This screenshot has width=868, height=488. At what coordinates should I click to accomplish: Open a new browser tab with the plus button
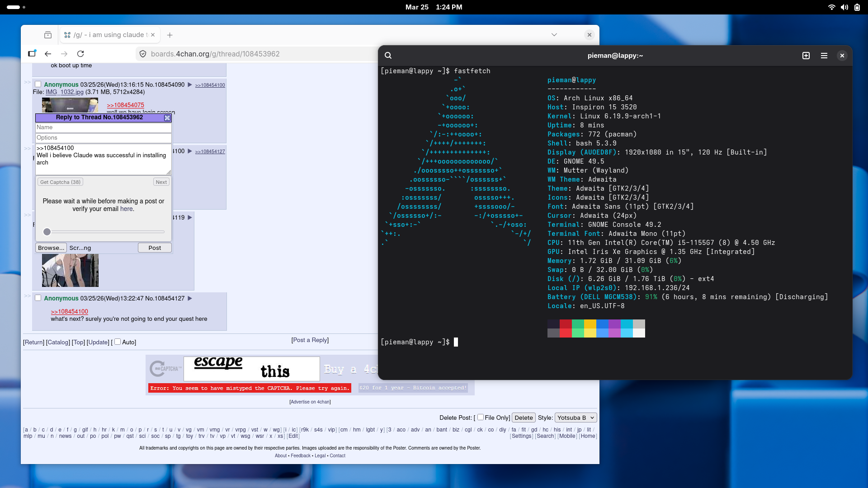pos(170,35)
